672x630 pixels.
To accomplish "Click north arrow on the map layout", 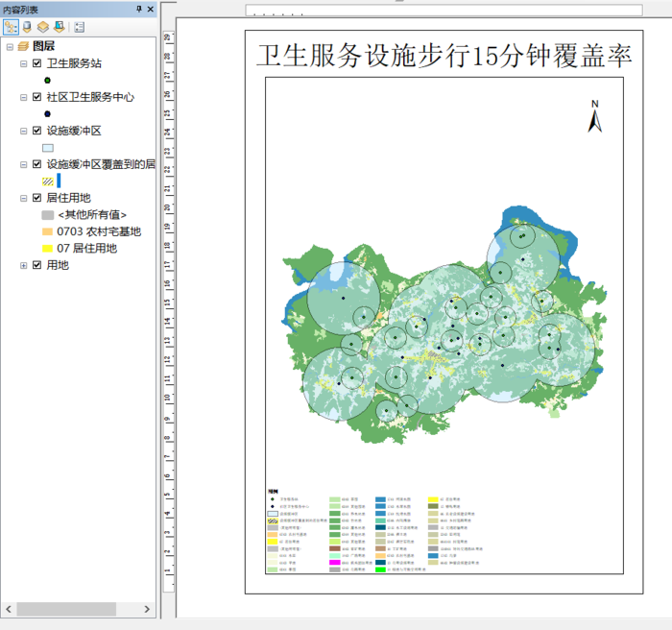I will [595, 116].
